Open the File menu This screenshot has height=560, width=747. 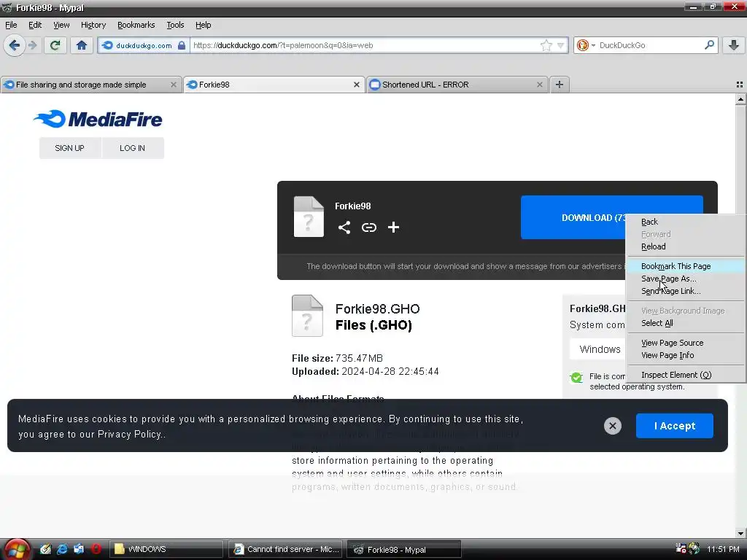(x=11, y=25)
